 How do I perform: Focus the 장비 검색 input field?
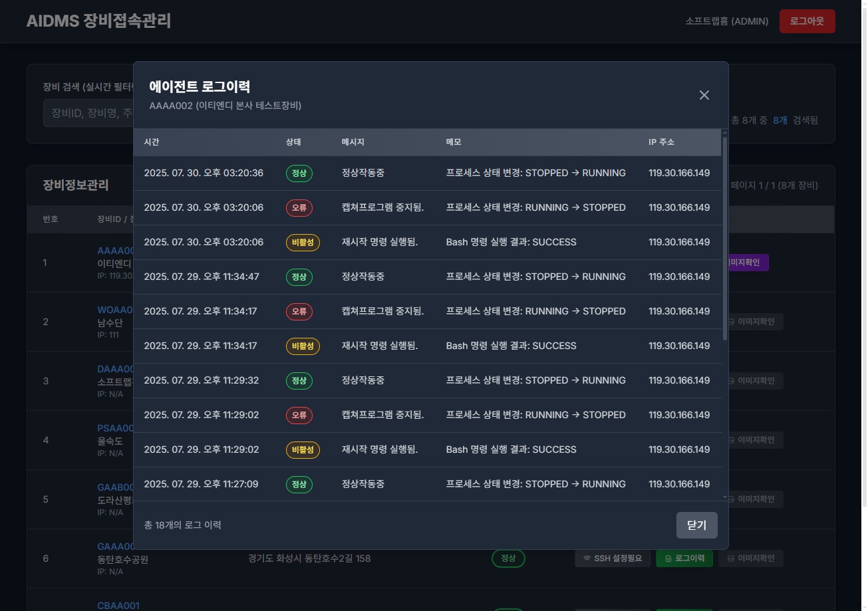pos(88,113)
